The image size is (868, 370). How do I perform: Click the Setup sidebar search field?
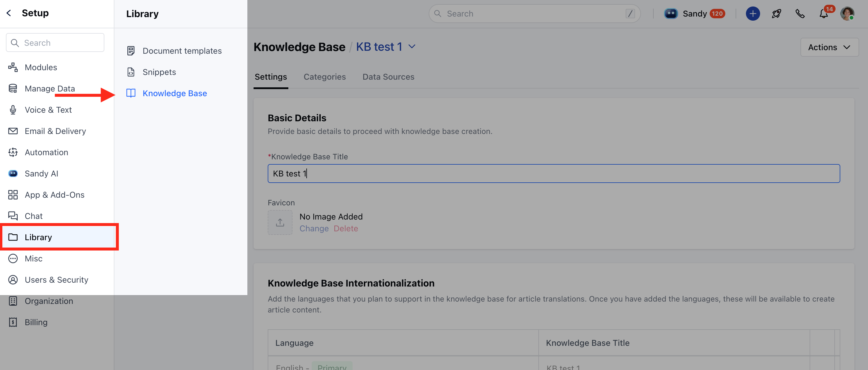tap(55, 42)
